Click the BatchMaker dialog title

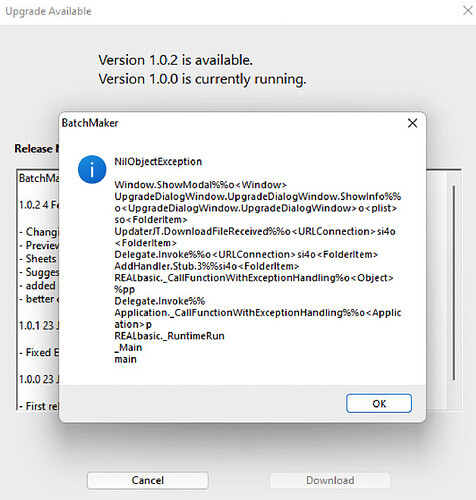click(x=90, y=123)
